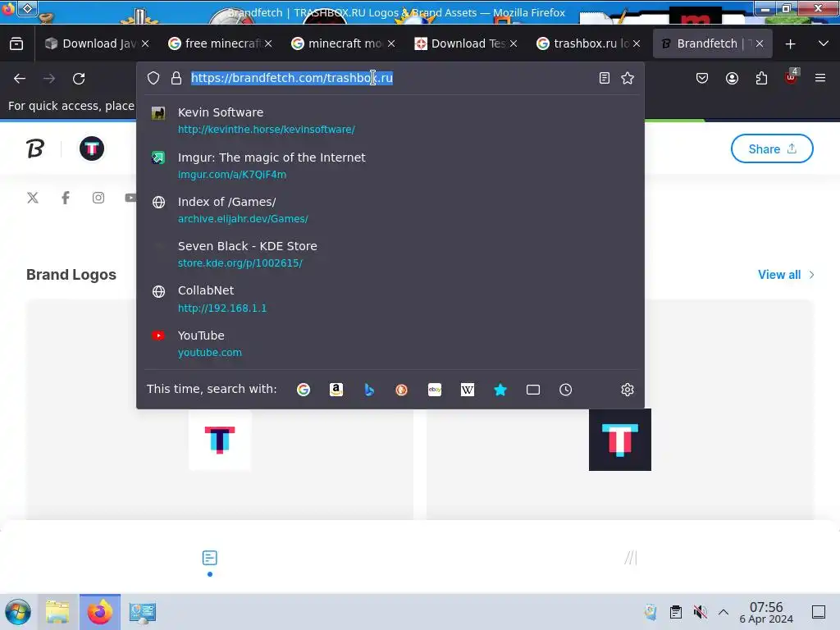The image size is (840, 630).
Task: Click the Share button on Brandfetch
Action: coord(772,148)
